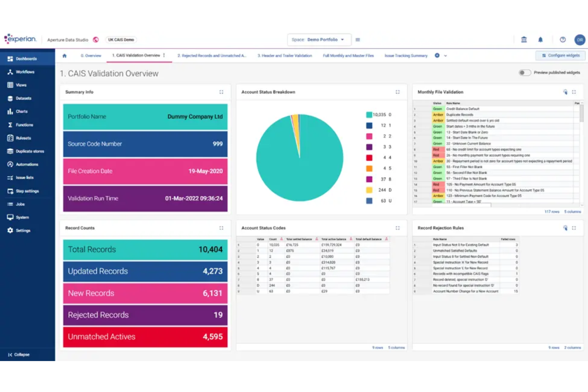Expand the Summary Info widget to fullscreen

pyautogui.click(x=221, y=92)
